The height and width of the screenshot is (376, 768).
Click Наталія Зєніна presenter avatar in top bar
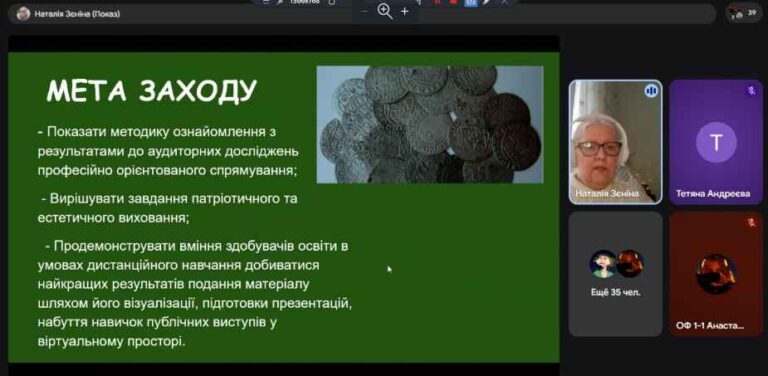23,14
